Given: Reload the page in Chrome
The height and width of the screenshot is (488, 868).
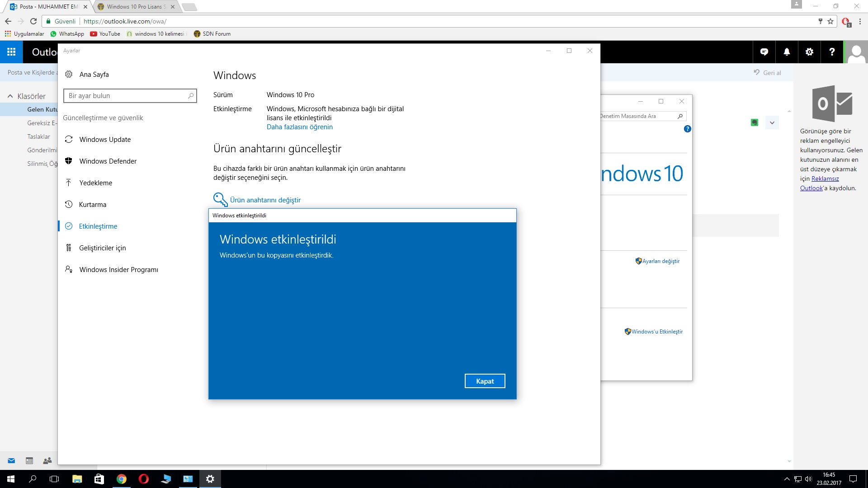Looking at the screenshot, I should [33, 21].
